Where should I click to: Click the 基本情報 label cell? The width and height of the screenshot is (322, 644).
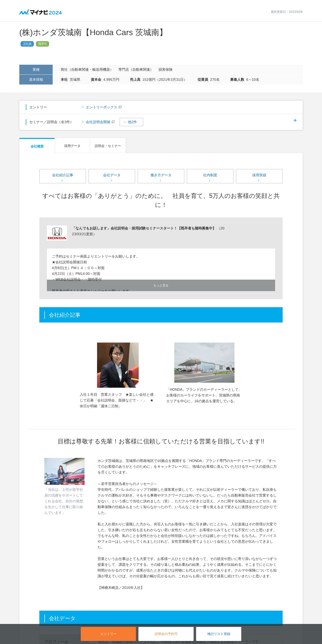point(36,79)
